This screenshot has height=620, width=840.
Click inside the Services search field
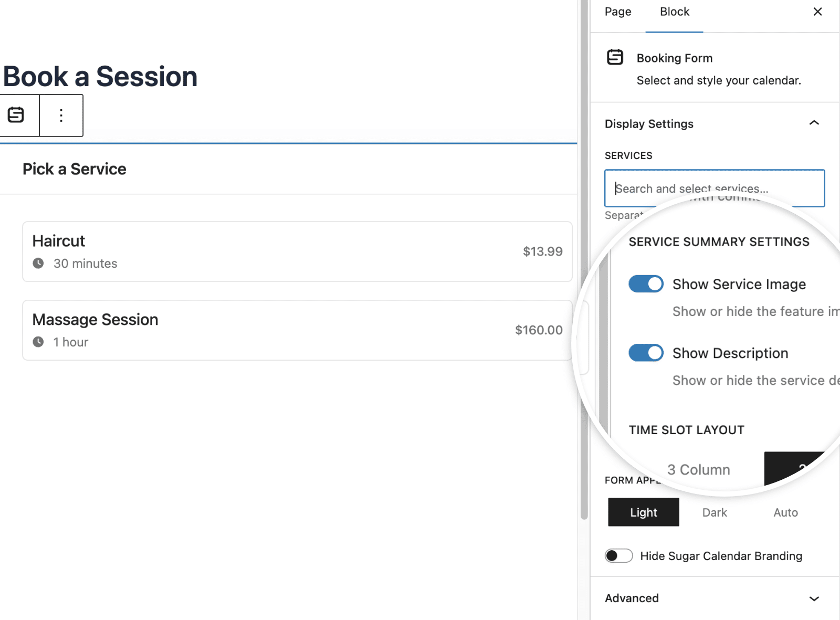714,188
